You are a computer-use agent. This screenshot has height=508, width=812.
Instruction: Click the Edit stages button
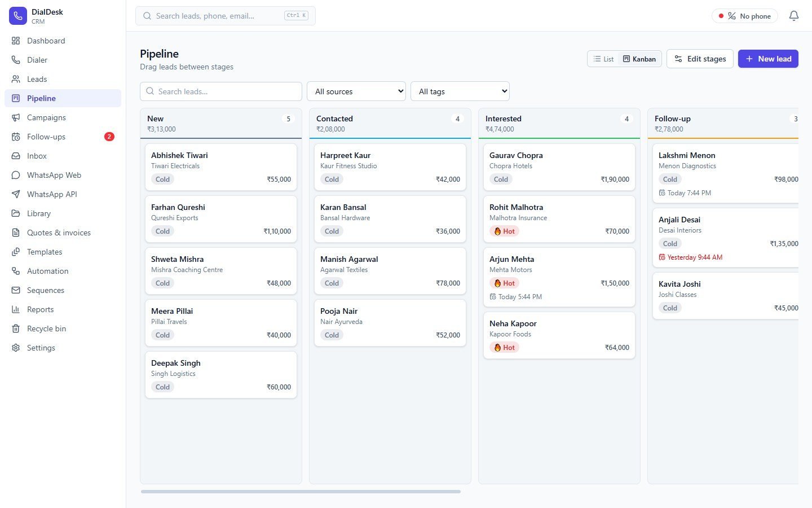coord(700,59)
